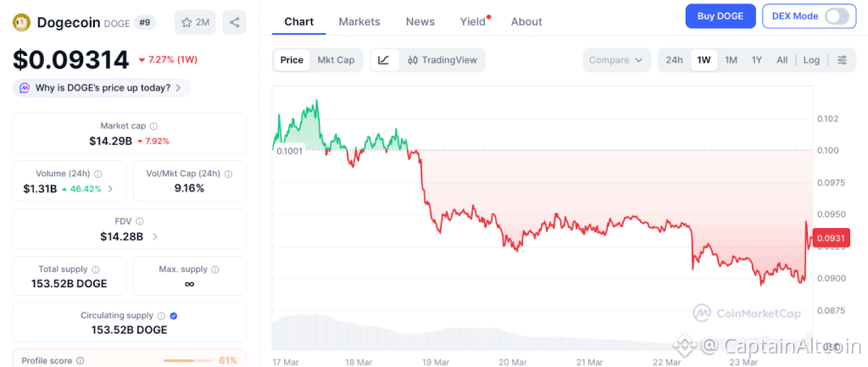
Task: Select the 1M time range
Action: tap(731, 60)
